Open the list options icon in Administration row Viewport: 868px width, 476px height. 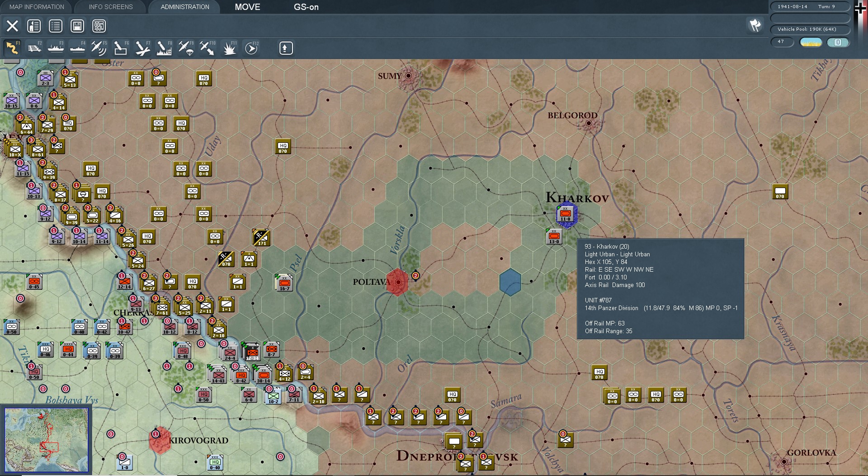[x=56, y=26]
